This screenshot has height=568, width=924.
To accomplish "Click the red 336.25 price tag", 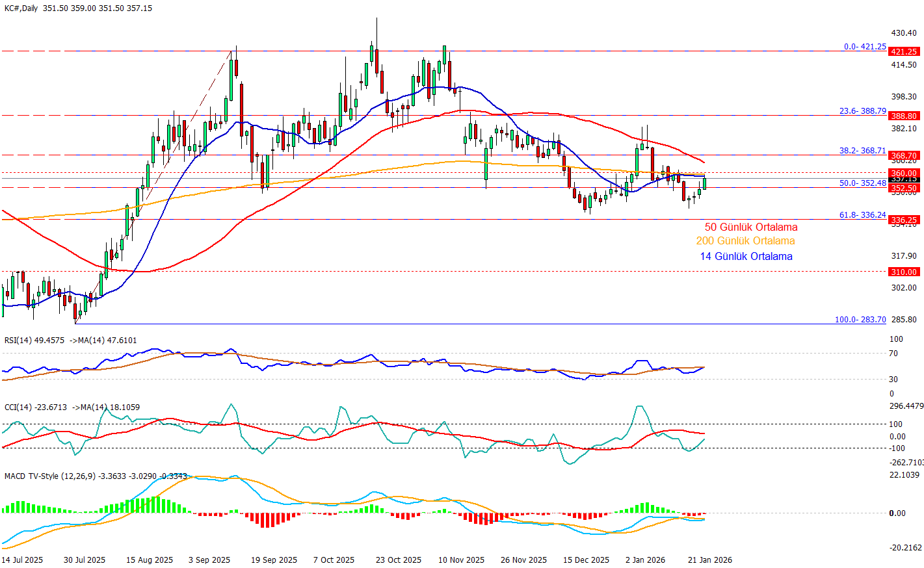I will click(904, 220).
